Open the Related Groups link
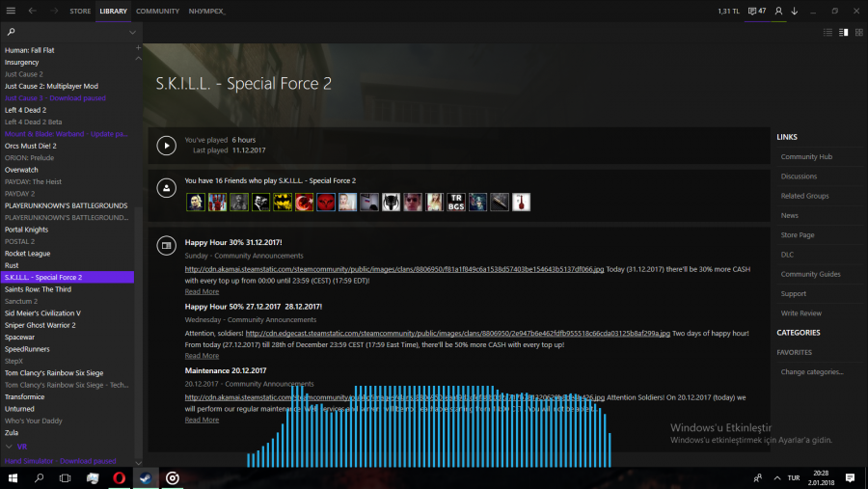 click(x=805, y=196)
